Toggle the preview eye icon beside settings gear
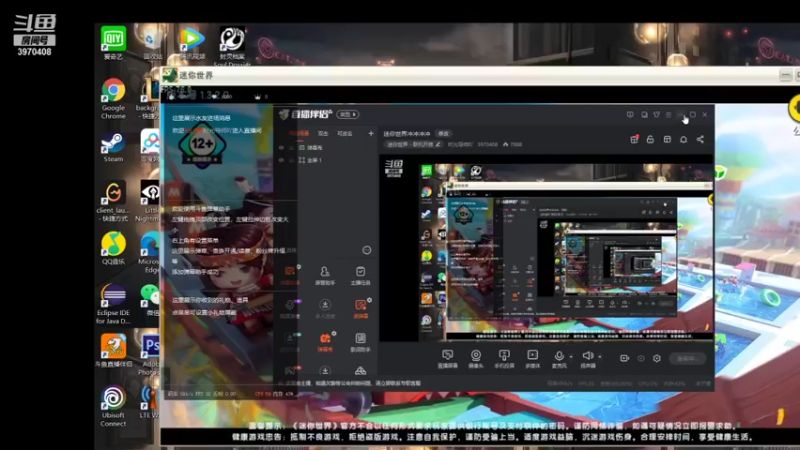Image resolution: width=800 pixels, height=450 pixels. coord(641,358)
